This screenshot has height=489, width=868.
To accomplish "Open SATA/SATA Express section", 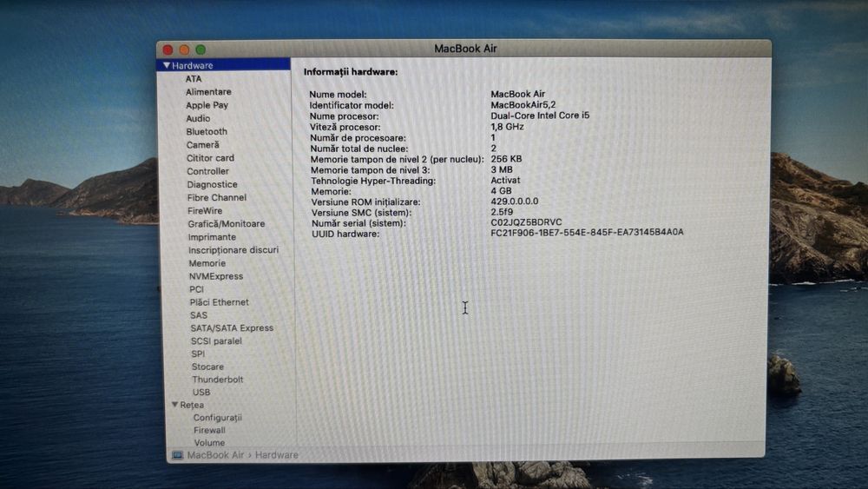I will [x=232, y=328].
